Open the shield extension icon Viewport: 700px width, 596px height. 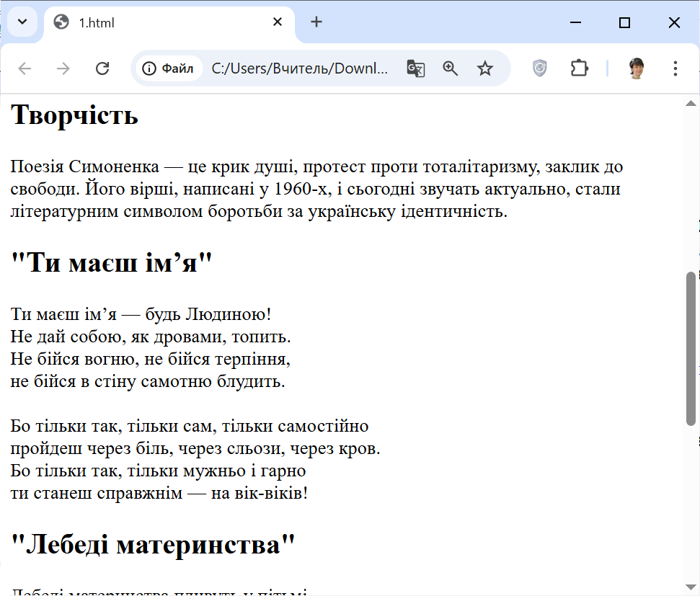[539, 68]
